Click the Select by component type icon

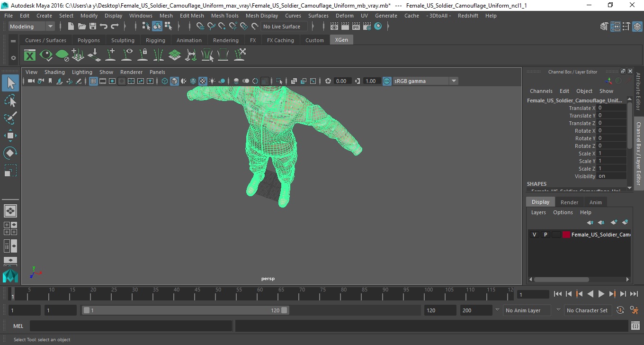[168, 27]
